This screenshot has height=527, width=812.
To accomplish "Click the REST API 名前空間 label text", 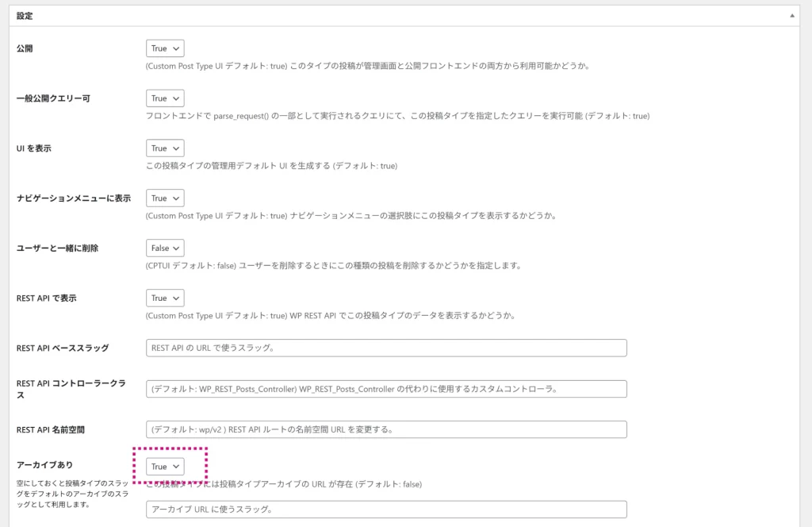I will [51, 429].
